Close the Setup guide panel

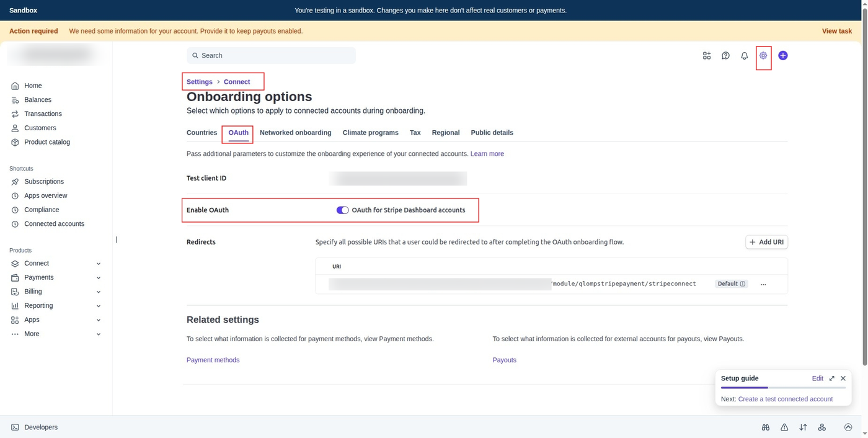843,378
